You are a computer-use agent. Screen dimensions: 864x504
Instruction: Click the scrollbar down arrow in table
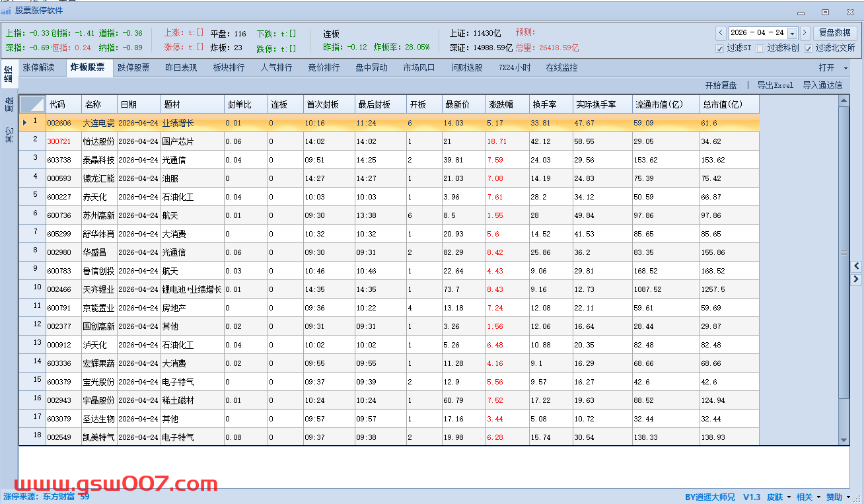844,440
